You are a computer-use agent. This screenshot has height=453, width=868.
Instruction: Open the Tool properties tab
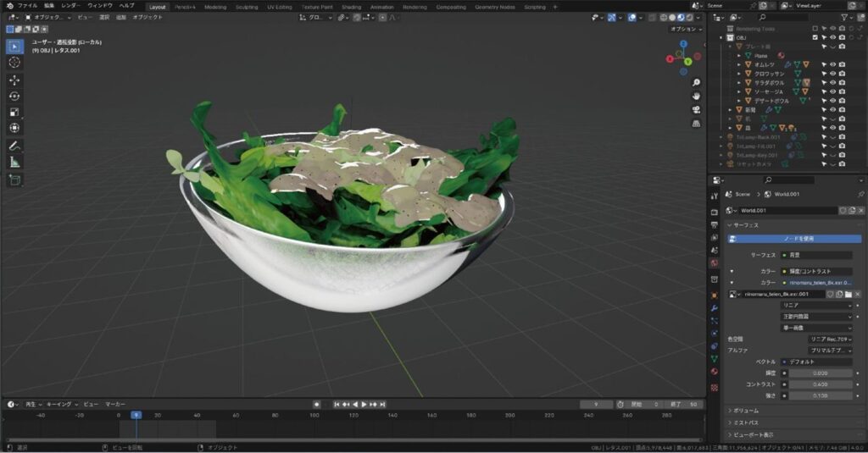(714, 196)
